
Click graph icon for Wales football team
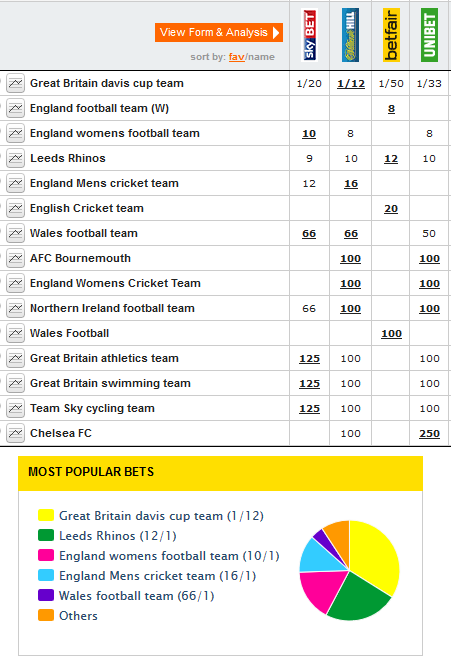coord(16,233)
